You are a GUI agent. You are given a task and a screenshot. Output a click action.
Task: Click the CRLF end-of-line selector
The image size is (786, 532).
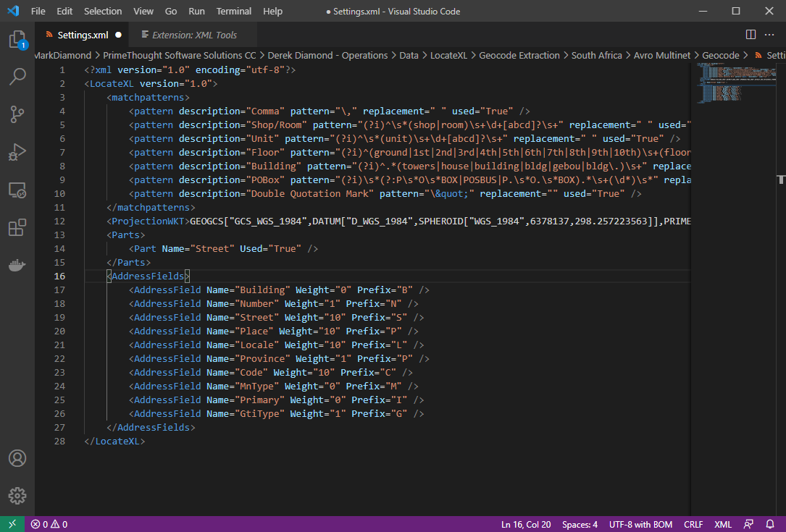pos(693,524)
